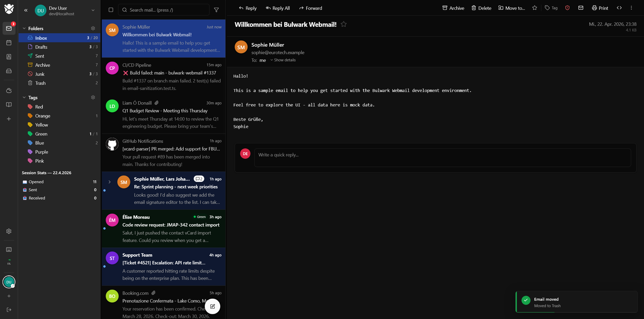View source with the code brackets icon
The height and width of the screenshot is (319, 644).
619,8
